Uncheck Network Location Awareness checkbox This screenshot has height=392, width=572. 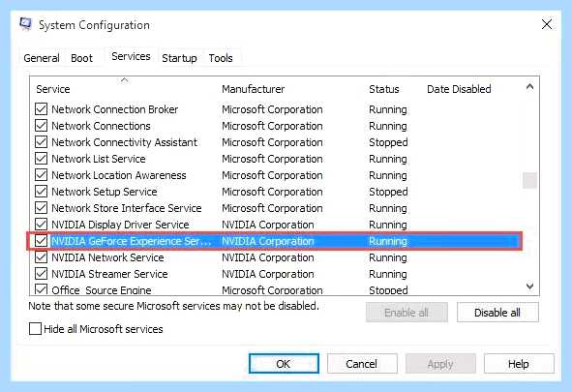point(41,175)
